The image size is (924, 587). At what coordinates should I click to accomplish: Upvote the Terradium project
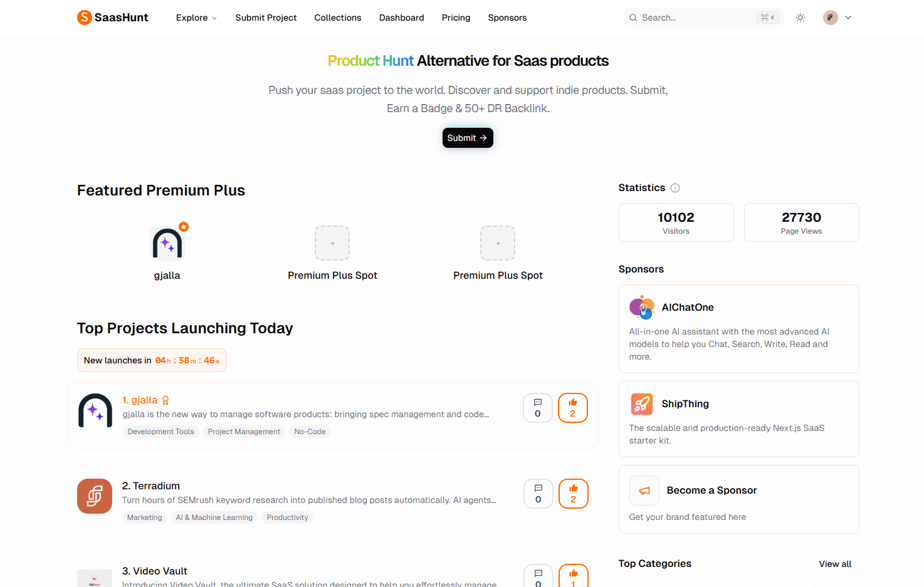pyautogui.click(x=573, y=494)
